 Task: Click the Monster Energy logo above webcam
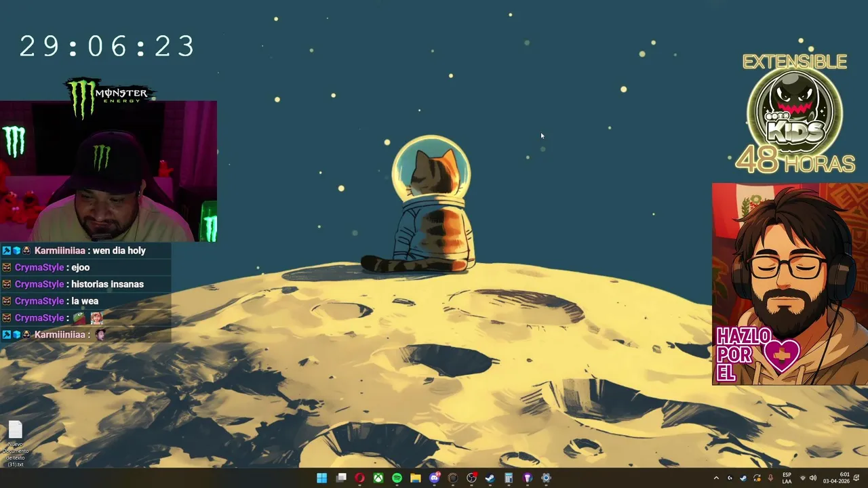click(x=108, y=97)
